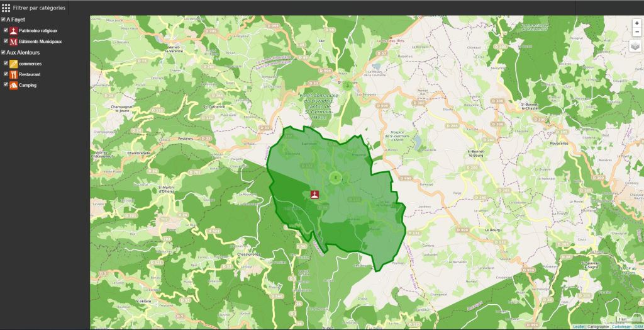Open the Cartodream attribution link
644x330 pixels.
click(x=622, y=327)
